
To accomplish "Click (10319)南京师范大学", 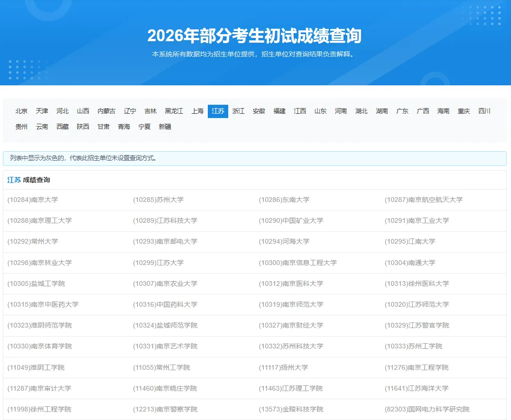I will pos(291,304).
